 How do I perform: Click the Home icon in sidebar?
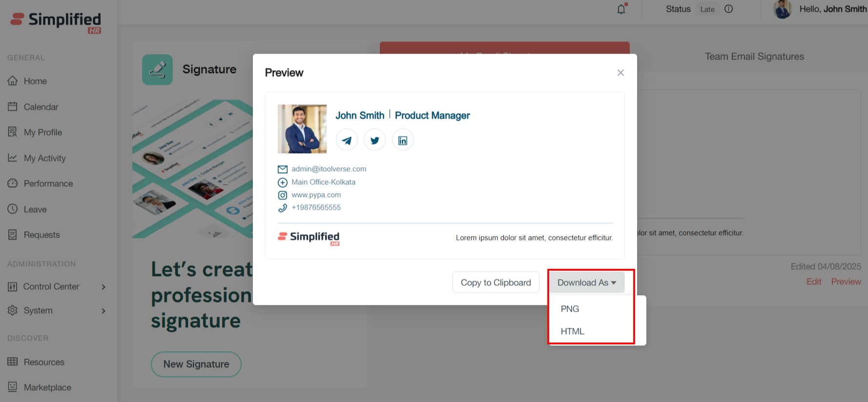point(13,81)
